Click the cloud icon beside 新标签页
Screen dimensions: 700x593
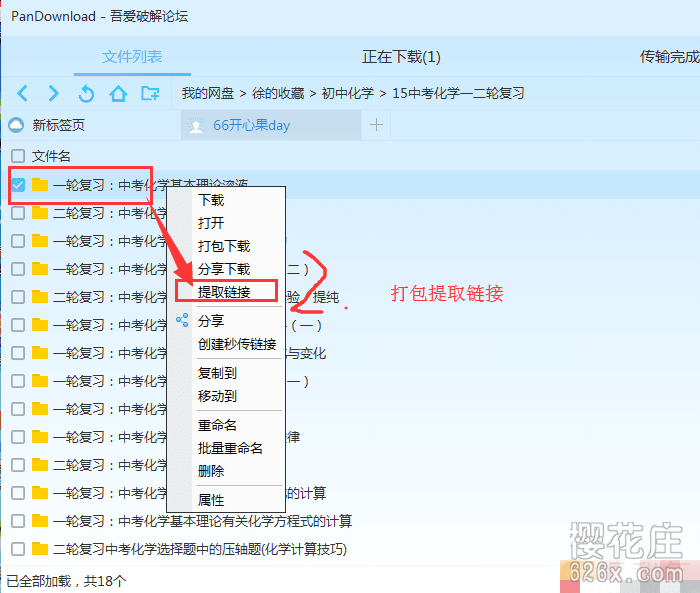coord(17,125)
